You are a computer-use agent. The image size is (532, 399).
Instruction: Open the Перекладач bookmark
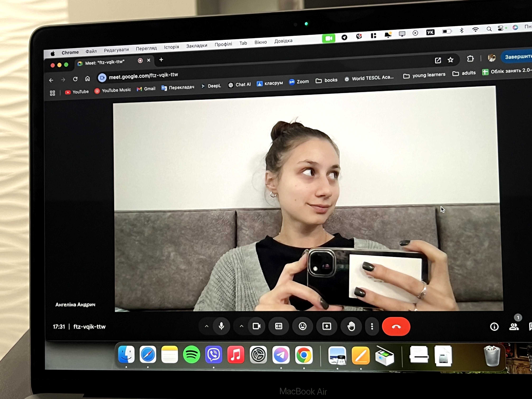(x=178, y=87)
